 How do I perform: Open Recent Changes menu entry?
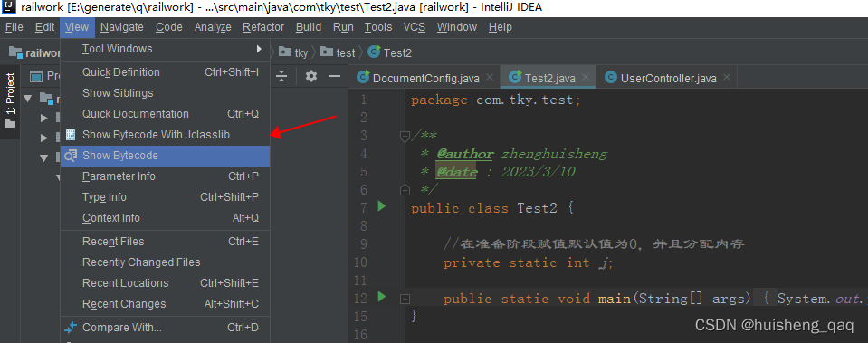tap(165, 304)
